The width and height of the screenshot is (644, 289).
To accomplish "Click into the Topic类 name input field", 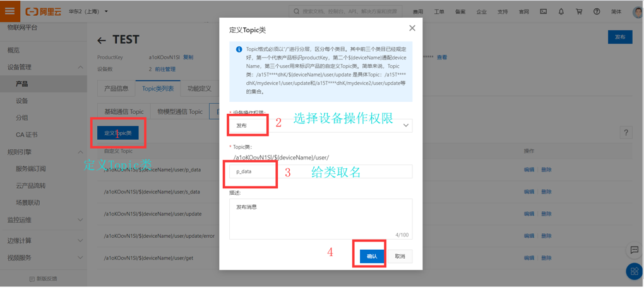I will [x=320, y=171].
